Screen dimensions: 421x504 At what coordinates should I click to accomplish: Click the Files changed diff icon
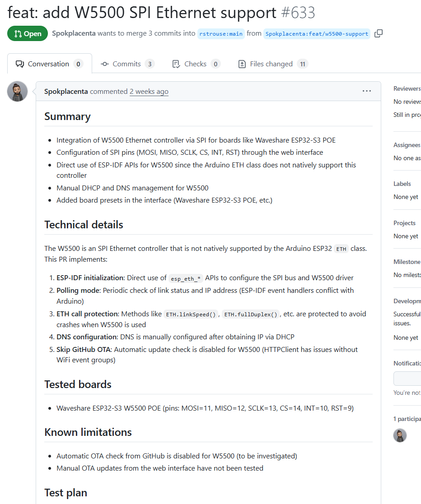(x=242, y=64)
